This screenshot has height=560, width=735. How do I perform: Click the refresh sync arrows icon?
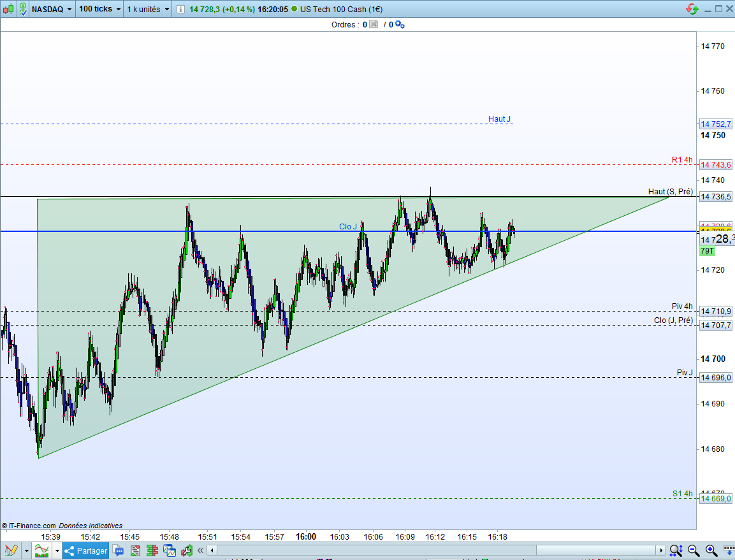tap(692, 9)
